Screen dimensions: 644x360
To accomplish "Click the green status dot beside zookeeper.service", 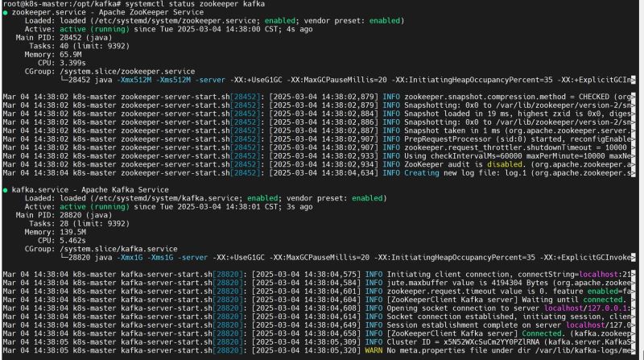I will coord(6,13).
